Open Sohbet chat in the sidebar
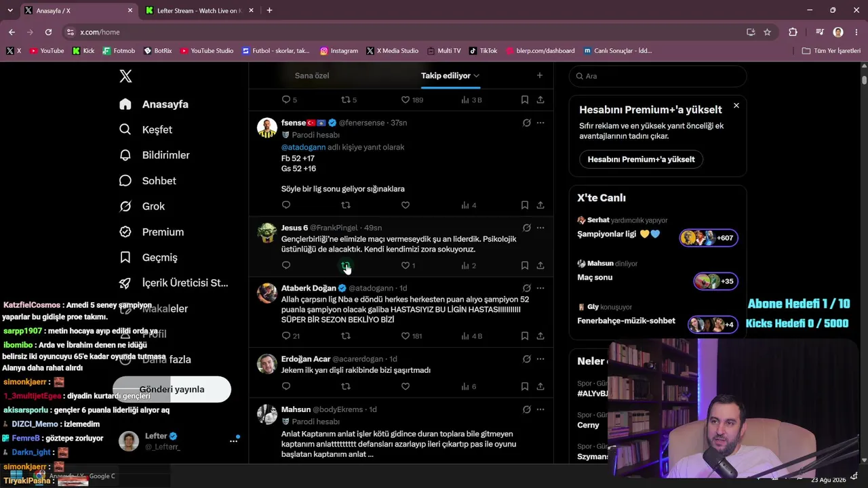 147,181
